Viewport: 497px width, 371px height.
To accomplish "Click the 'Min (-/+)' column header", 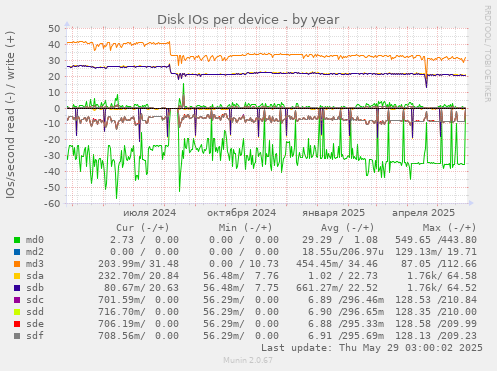I will pyautogui.click(x=245, y=228).
